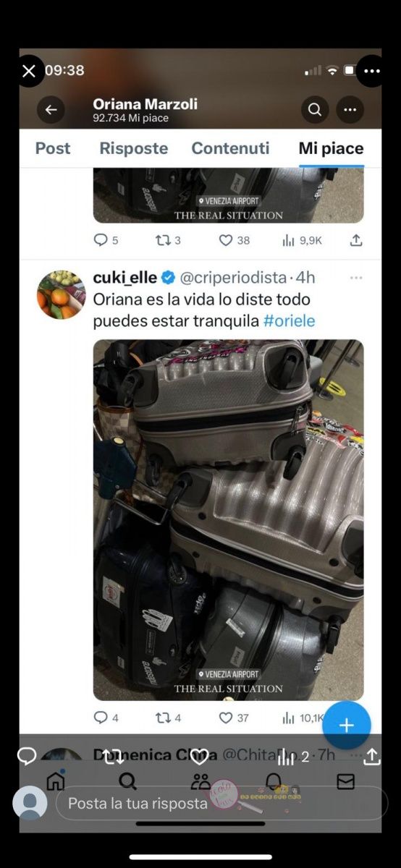Select the Mi piace tab
The width and height of the screenshot is (401, 868).
pyautogui.click(x=331, y=148)
